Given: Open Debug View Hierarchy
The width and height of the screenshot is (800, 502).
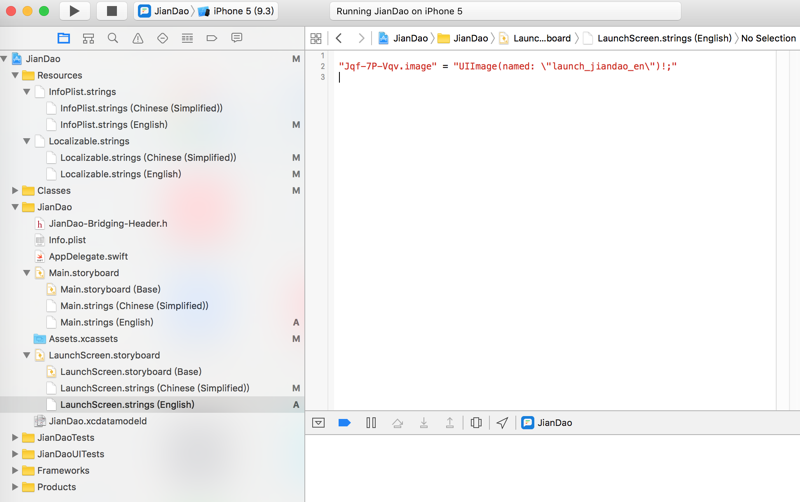Looking at the screenshot, I should click(476, 423).
